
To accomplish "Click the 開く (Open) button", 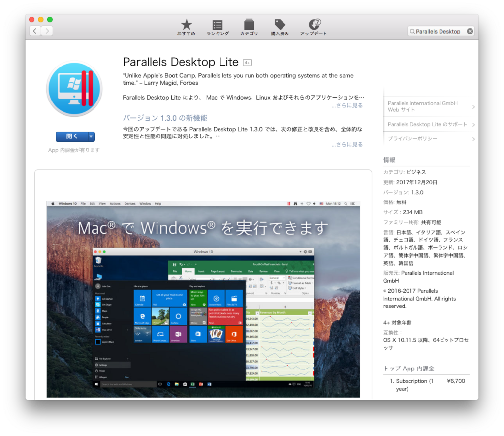I will [72, 136].
